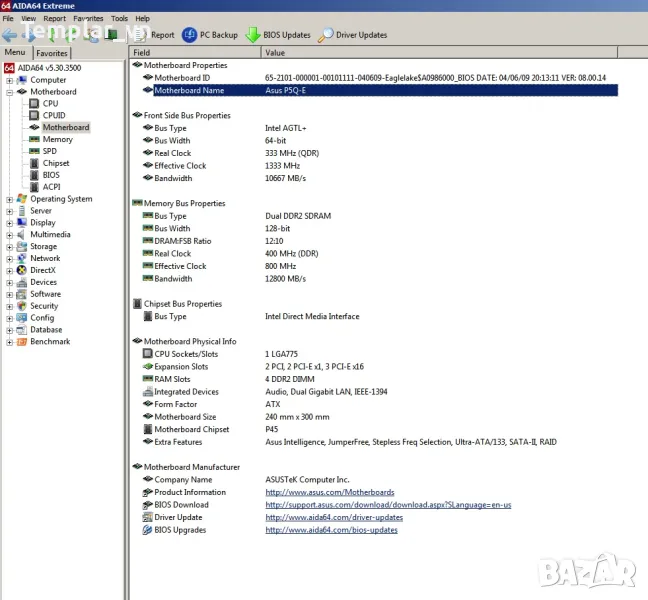Screen dimensions: 648x600
Task: Expand the Computer tree node
Action: (10, 80)
